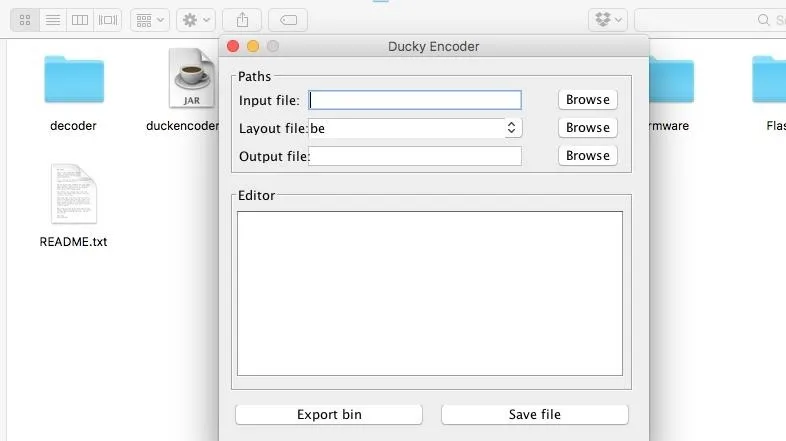Switch Finder to icon view
Image resolution: width=786 pixels, height=441 pixels.
25,19
